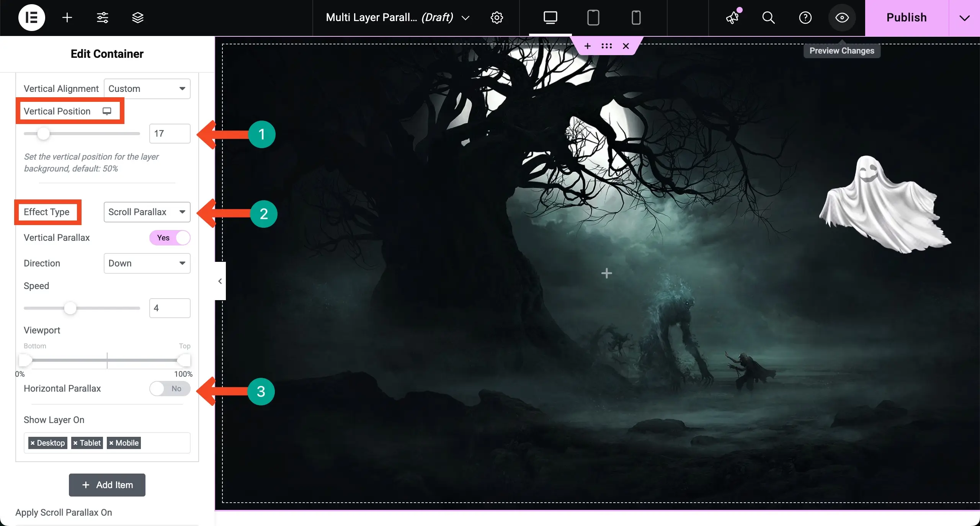Click the Show Layer On label
The width and height of the screenshot is (980, 526).
coord(54,420)
